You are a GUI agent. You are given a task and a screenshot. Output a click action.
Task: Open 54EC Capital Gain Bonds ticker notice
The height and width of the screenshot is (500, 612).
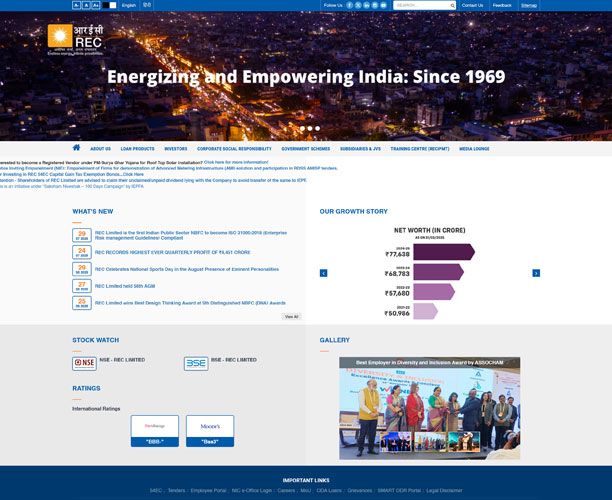(72, 174)
